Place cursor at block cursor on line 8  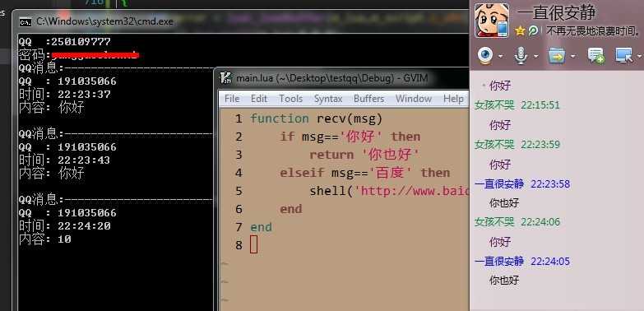pos(253,245)
